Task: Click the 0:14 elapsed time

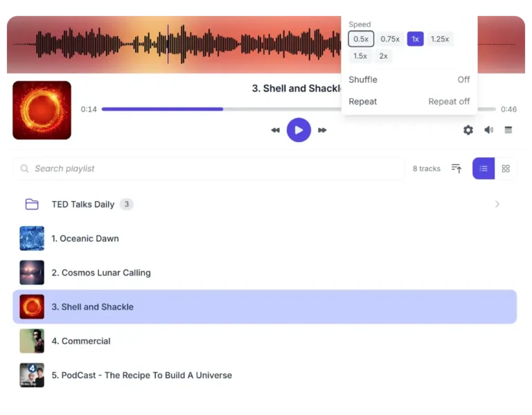Action: 89,109
